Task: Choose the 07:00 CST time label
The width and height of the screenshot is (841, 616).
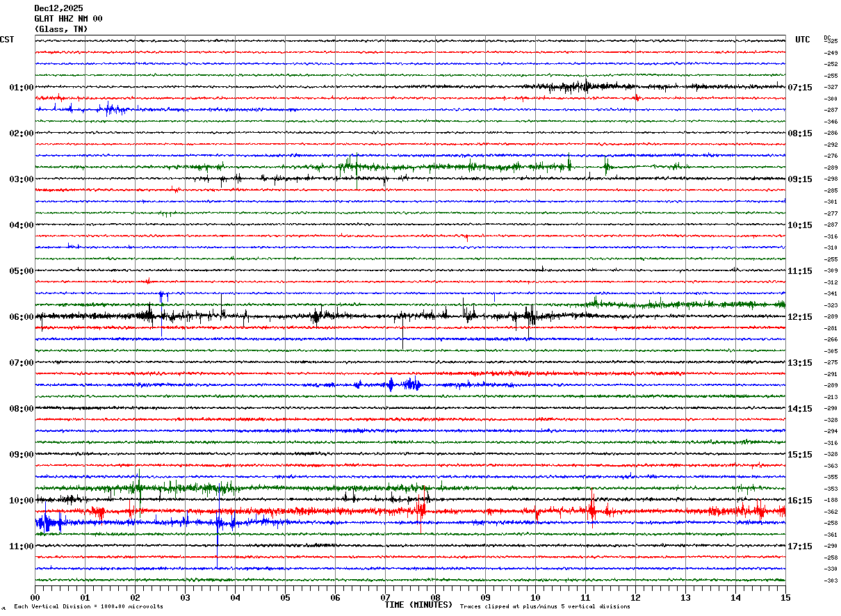Action: 22,363
